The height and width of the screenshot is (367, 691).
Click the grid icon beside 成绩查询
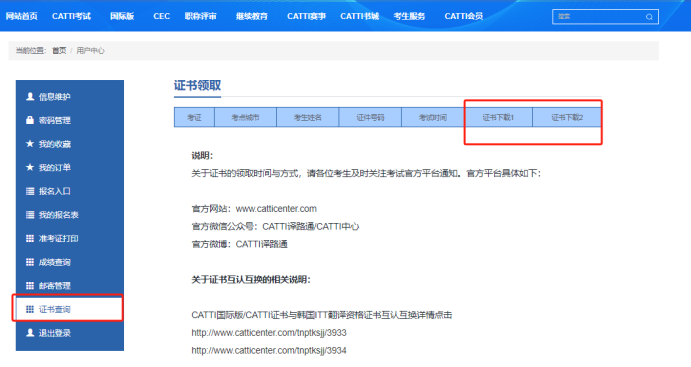[30, 262]
